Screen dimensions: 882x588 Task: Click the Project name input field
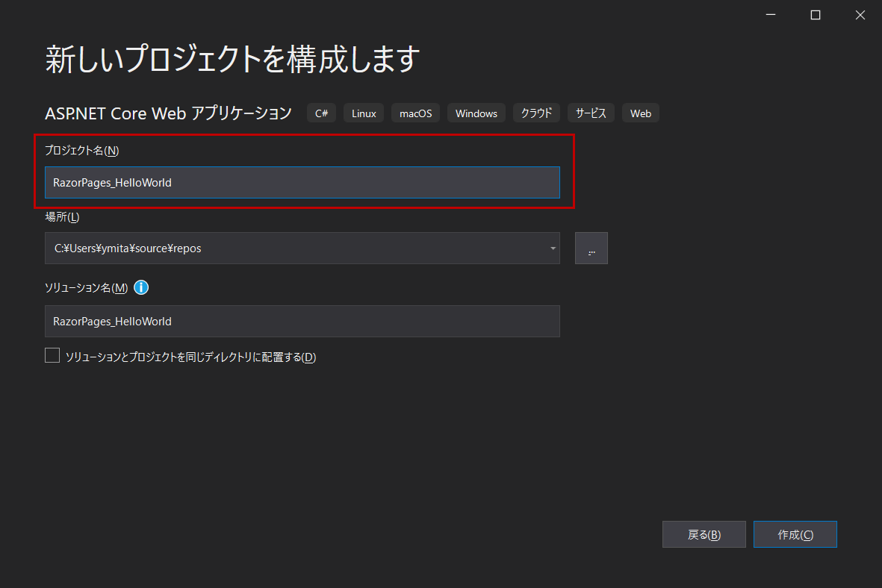(x=302, y=182)
